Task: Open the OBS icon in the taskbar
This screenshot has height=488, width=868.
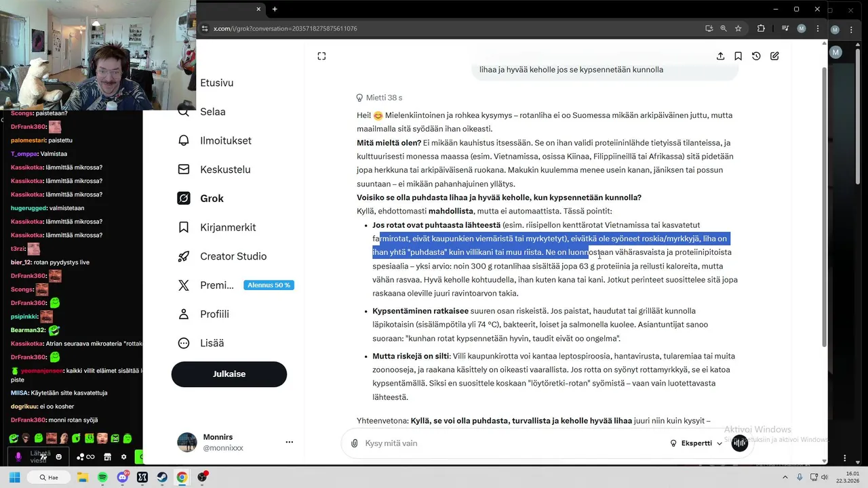Action: click(202, 477)
